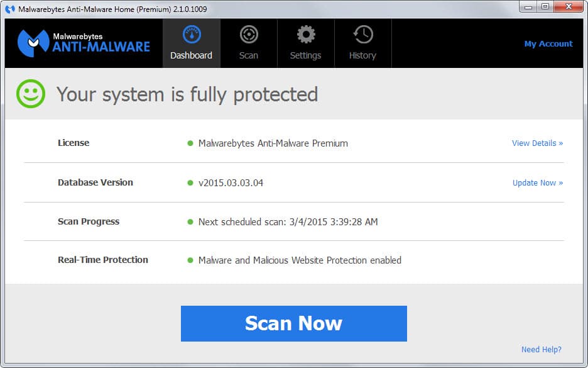Click the green smiley face status icon
This screenshot has height=368, width=588.
pos(31,94)
